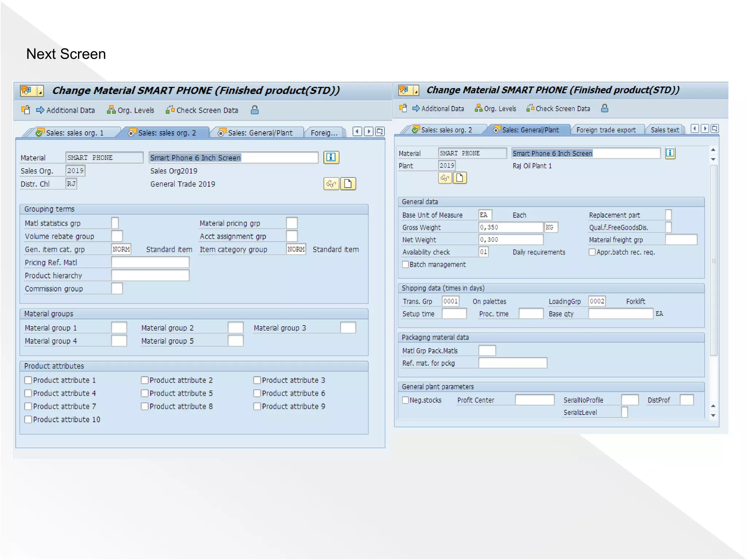Click the lock icon in right toolbar
The width and height of the screenshot is (747, 560).
(604, 108)
